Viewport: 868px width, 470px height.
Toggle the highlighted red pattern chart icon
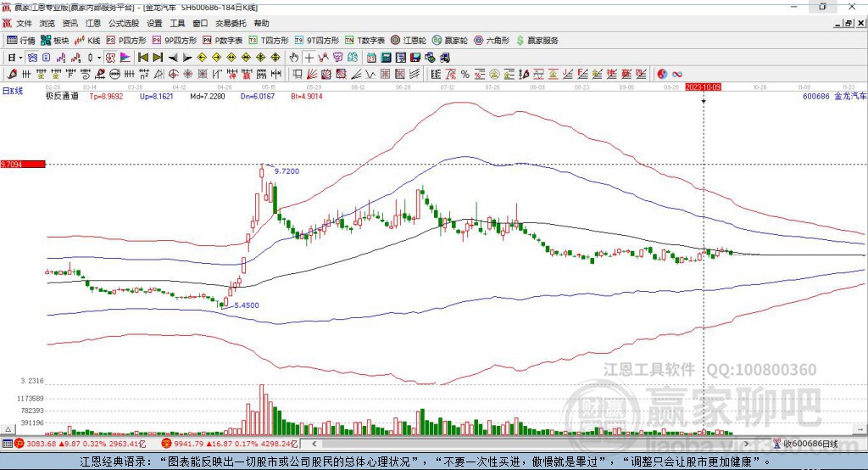click(111, 58)
